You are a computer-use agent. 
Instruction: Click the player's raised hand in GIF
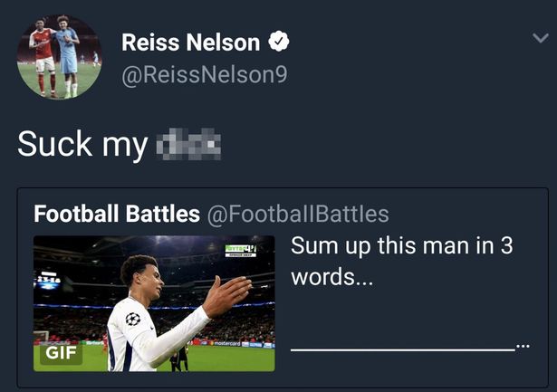coord(226,294)
